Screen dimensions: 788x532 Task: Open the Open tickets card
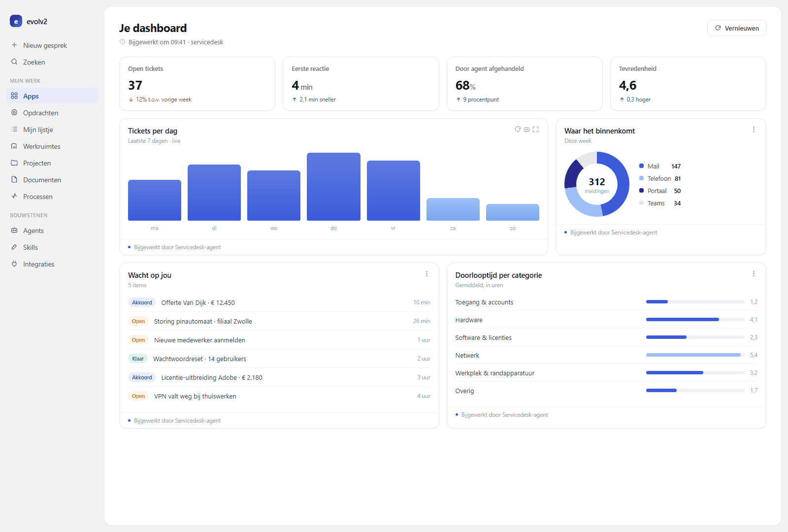pos(197,84)
